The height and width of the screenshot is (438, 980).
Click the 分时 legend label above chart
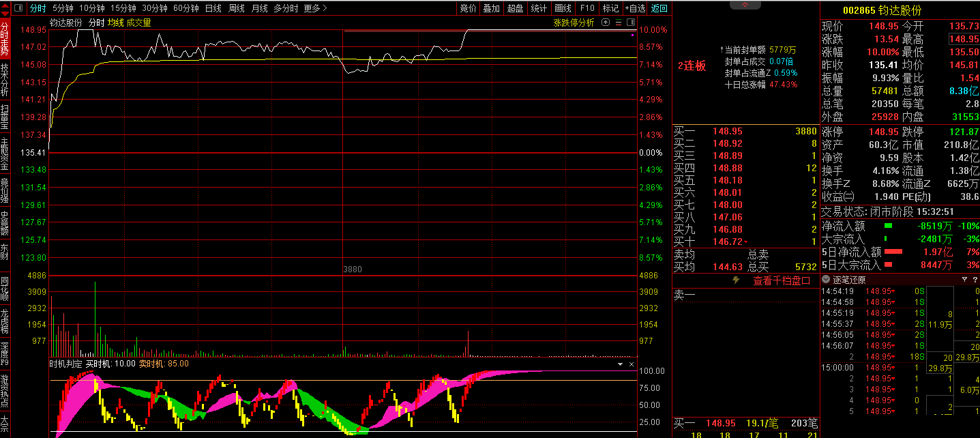click(x=97, y=23)
